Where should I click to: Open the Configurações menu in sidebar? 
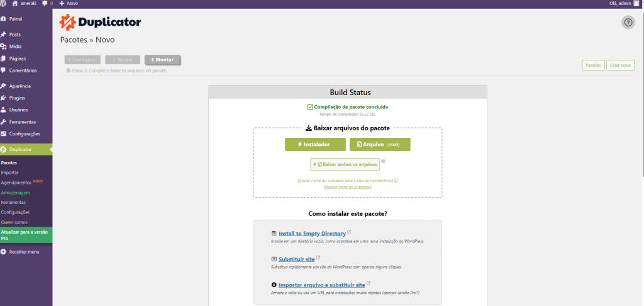coord(24,133)
